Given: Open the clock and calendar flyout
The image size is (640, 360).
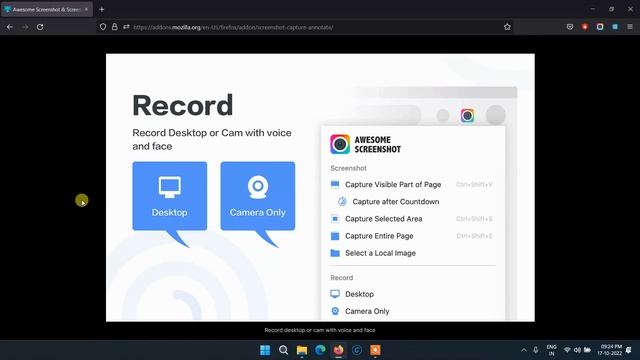Looking at the screenshot, I should [610, 350].
